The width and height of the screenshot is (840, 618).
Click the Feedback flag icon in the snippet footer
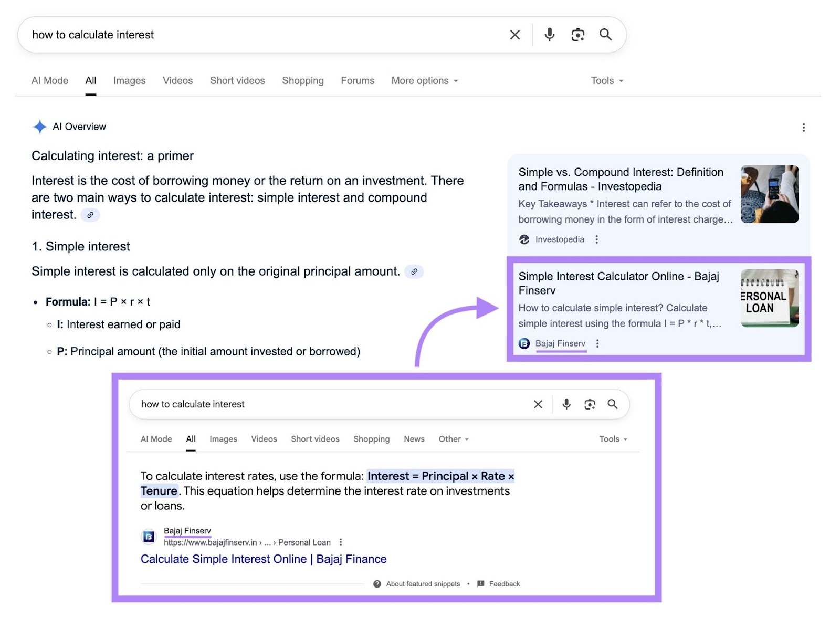tap(480, 583)
